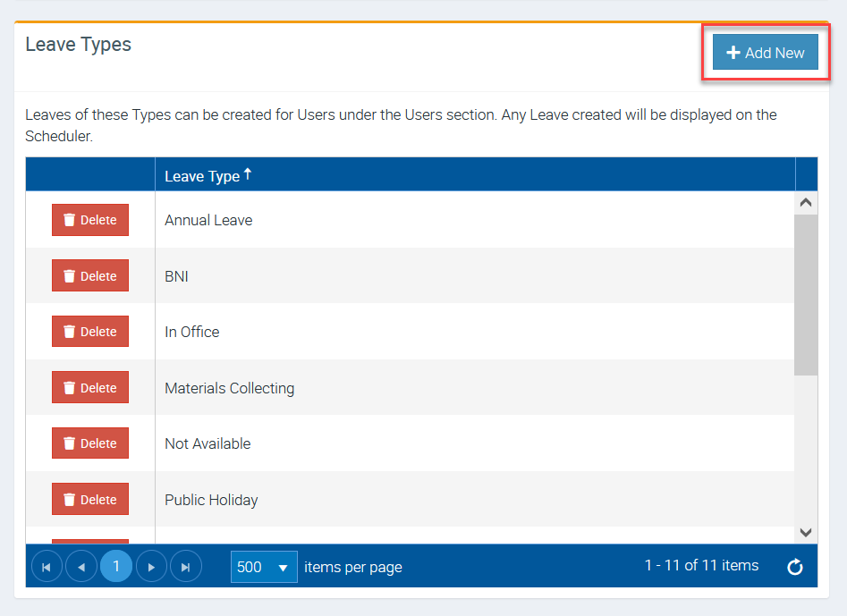Go to the previous page
The height and width of the screenshot is (616, 847).
click(x=81, y=567)
